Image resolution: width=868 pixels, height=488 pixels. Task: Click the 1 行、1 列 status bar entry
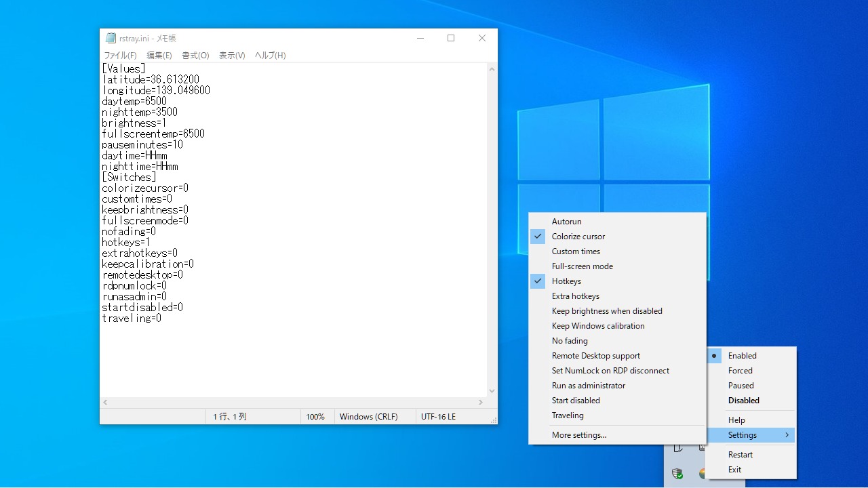click(x=230, y=417)
